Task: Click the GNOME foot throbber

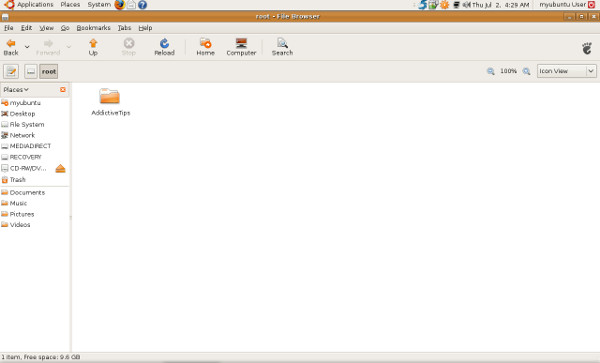Action: pos(587,48)
